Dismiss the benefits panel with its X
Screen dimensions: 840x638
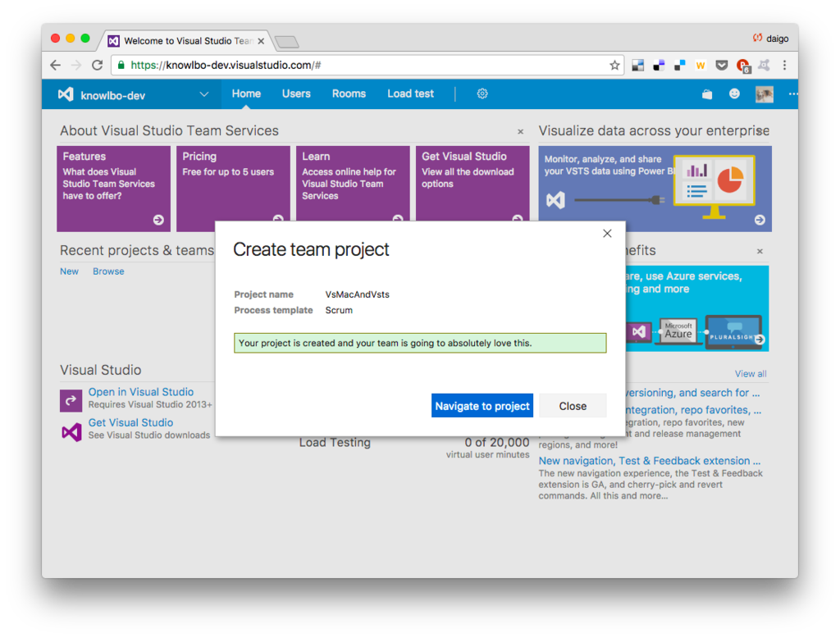click(760, 251)
